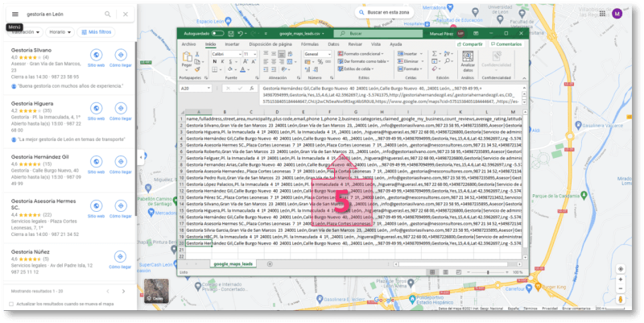
Task: Click the insert function fx icon
Action: pyautogui.click(x=251, y=89)
